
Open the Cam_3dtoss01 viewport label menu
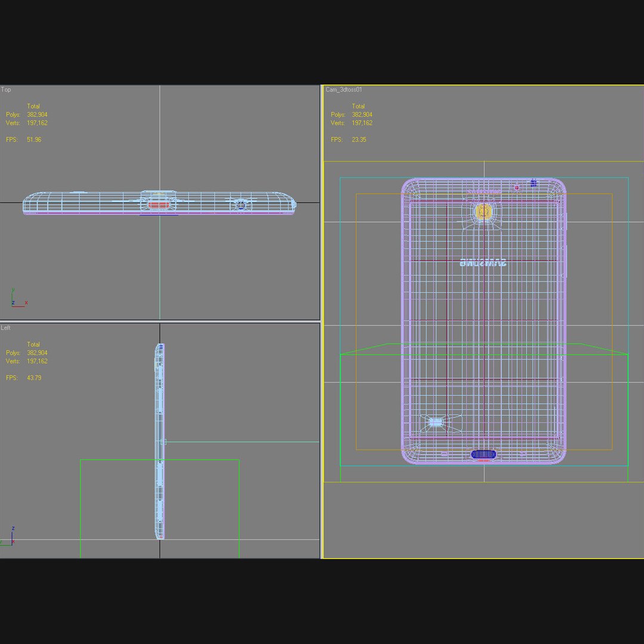344,89
